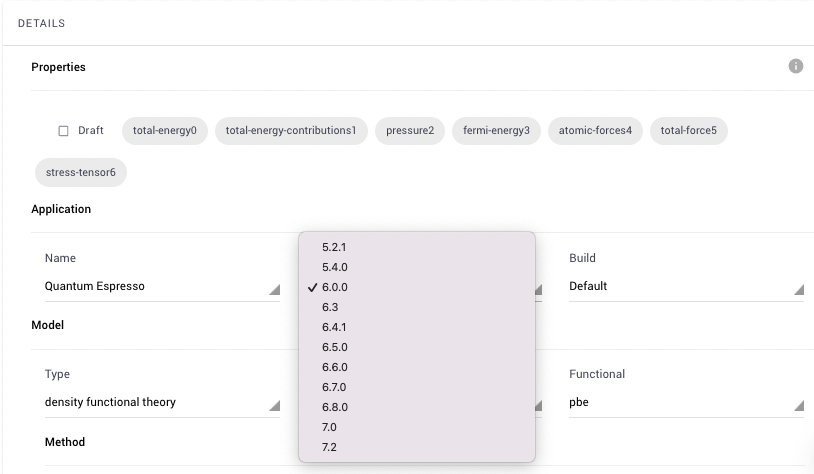Open the Build dropdown showing Default
The image size is (814, 474).
[x=686, y=287]
